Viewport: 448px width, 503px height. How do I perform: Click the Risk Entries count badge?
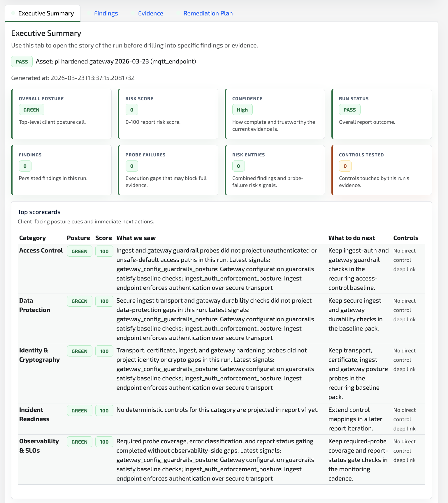click(238, 166)
